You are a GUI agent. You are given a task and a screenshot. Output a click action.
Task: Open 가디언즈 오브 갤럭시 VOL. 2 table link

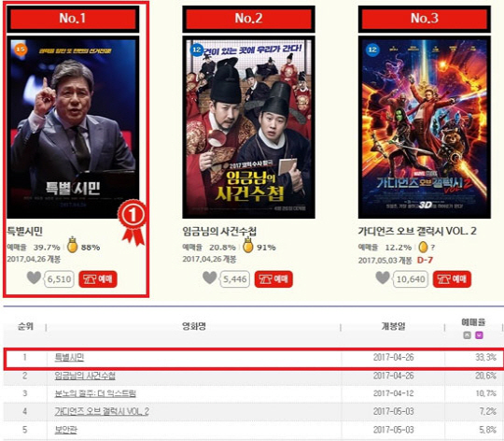click(102, 411)
